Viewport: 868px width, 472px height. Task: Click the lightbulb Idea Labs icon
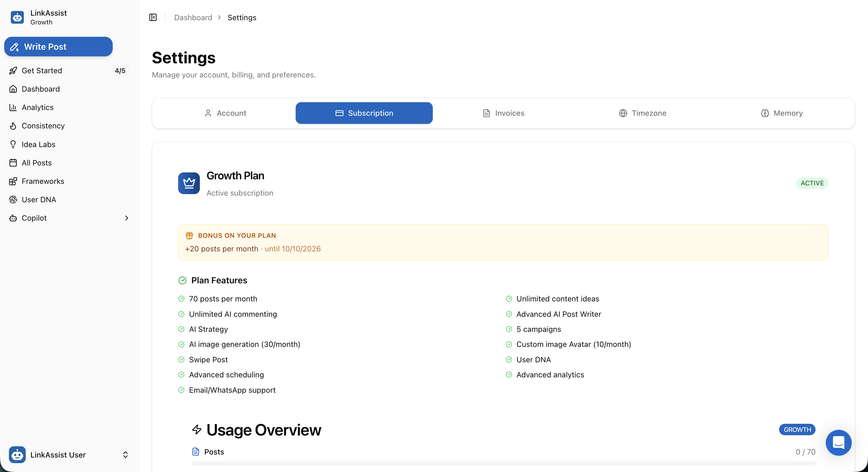(13, 144)
